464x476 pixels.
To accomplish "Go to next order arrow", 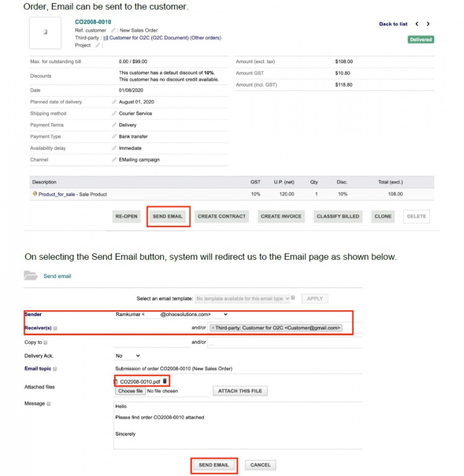I will coord(428,24).
